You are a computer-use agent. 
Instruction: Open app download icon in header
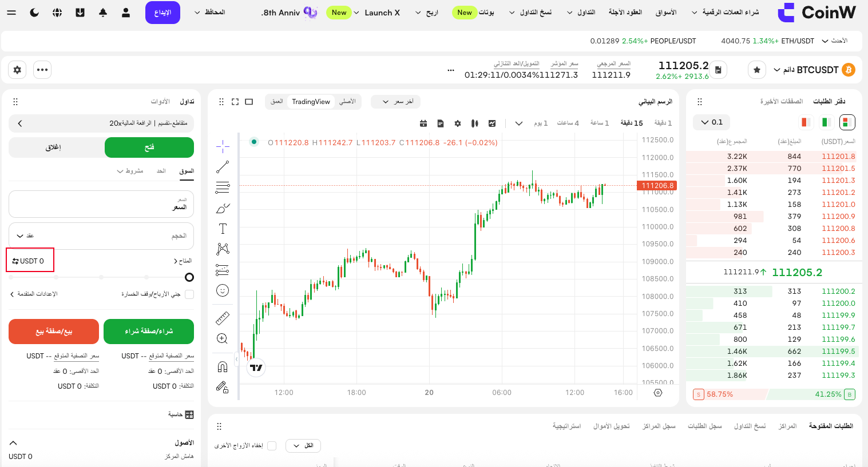click(x=80, y=13)
